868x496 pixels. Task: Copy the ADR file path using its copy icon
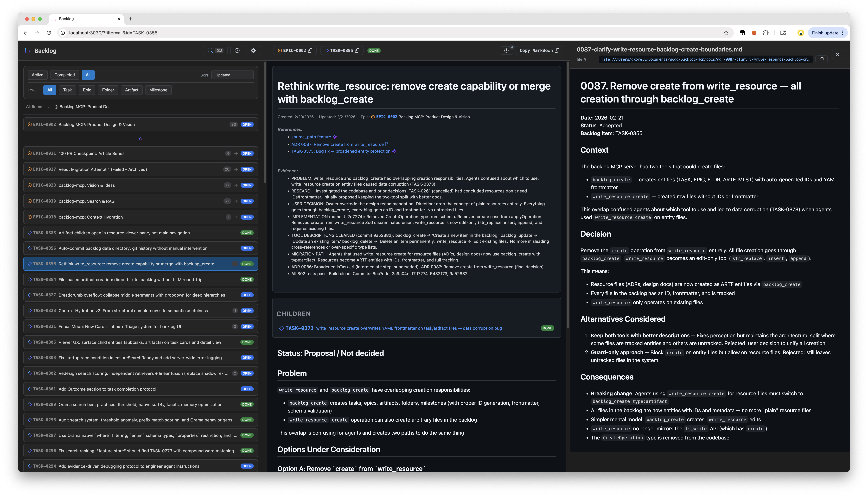(x=822, y=59)
